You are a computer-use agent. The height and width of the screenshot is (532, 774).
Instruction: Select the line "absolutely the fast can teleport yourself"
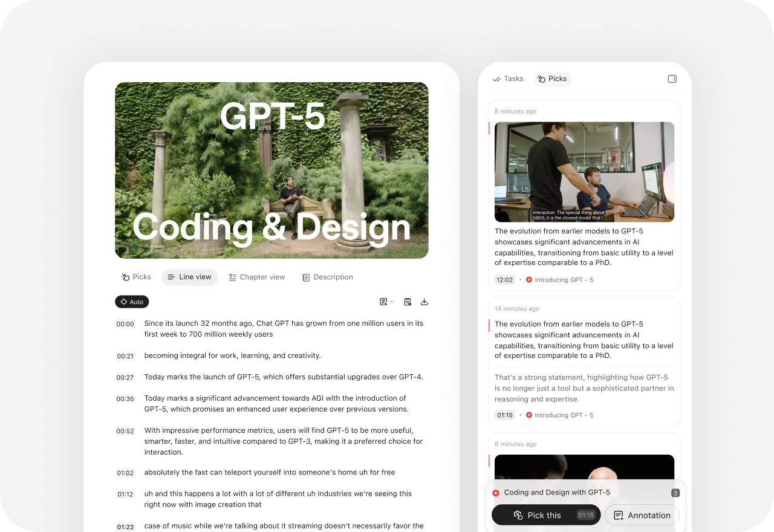pyautogui.click(x=270, y=472)
